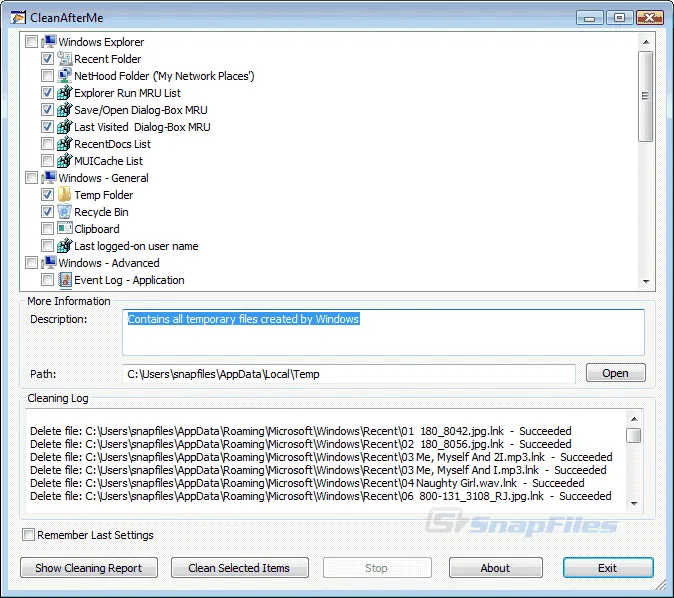Open the Show Cleaning Report button
This screenshot has height=598, width=674.
[x=89, y=568]
